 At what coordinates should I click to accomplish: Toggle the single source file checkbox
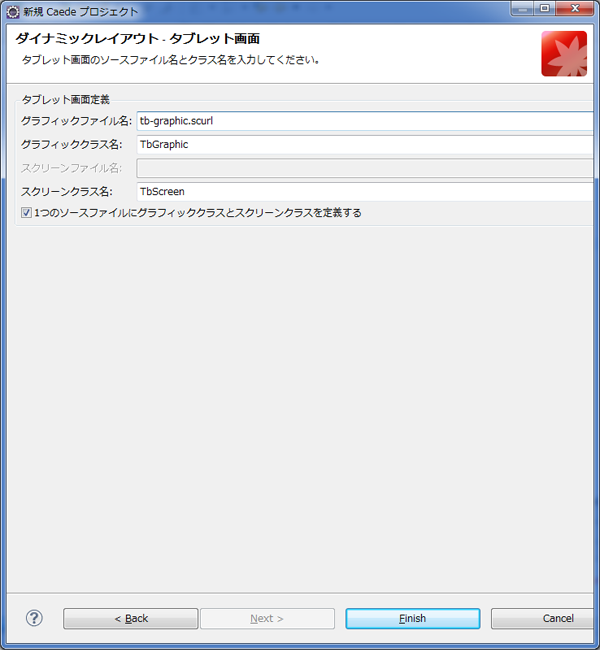[27, 213]
